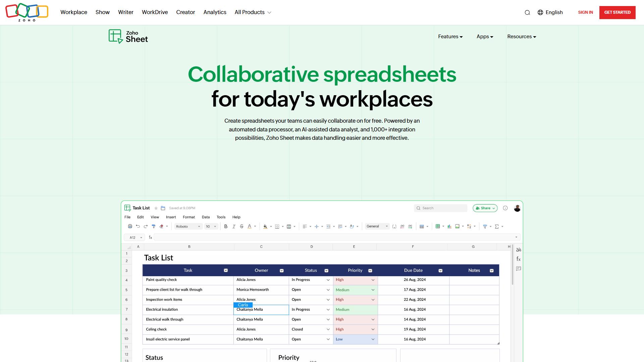Click the filter funnel icon in toolbar

485,227
